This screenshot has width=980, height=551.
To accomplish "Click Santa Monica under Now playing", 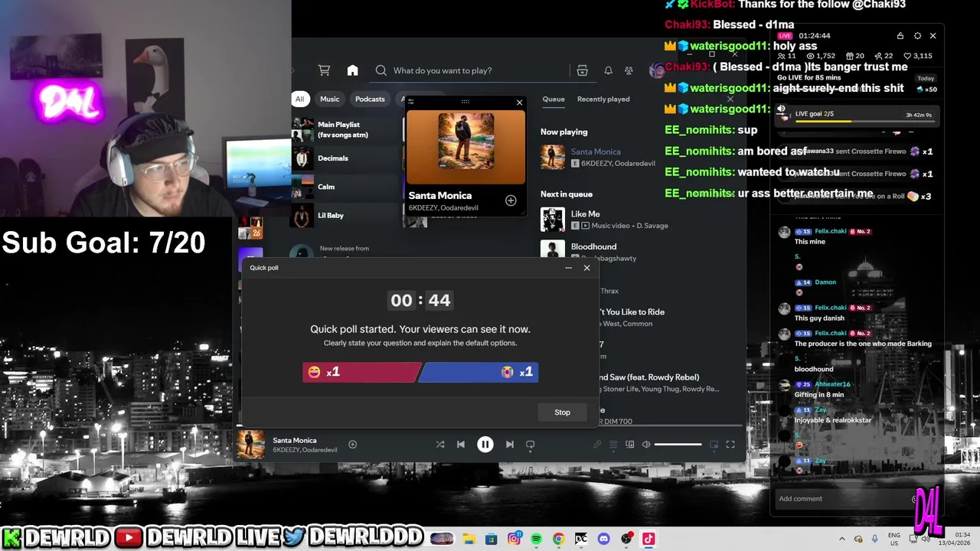I will click(596, 152).
